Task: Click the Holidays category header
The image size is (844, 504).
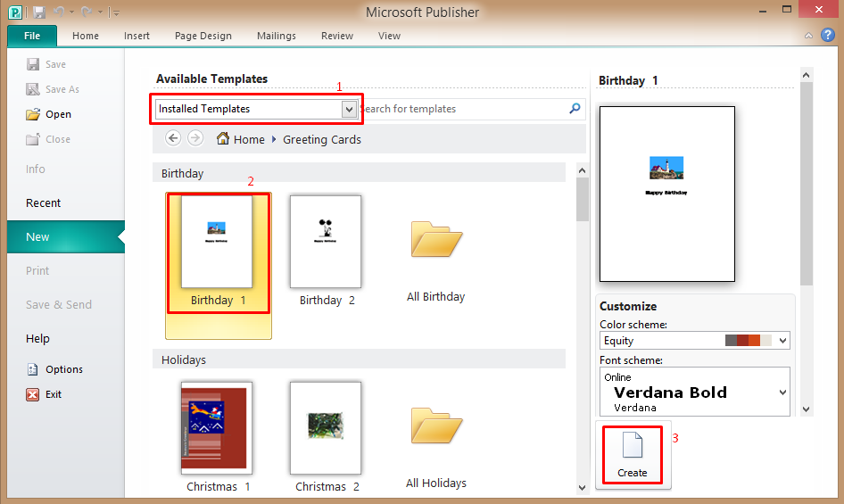Action: 359,359
